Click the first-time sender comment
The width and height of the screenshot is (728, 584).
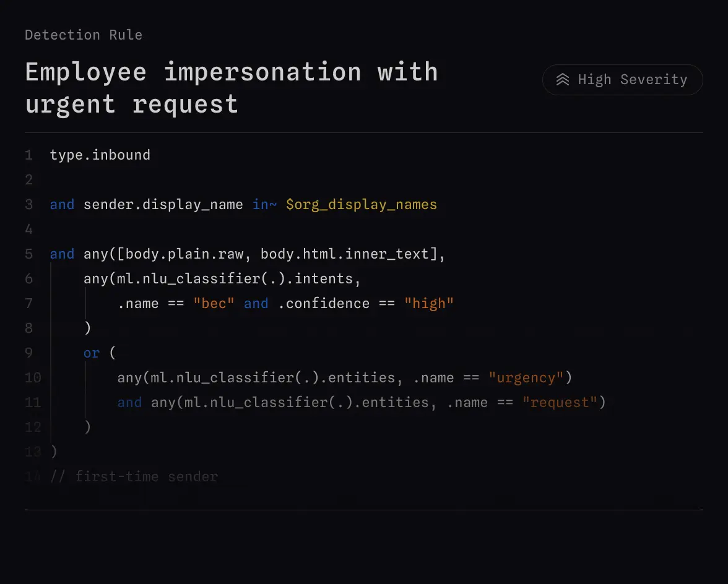[134, 476]
